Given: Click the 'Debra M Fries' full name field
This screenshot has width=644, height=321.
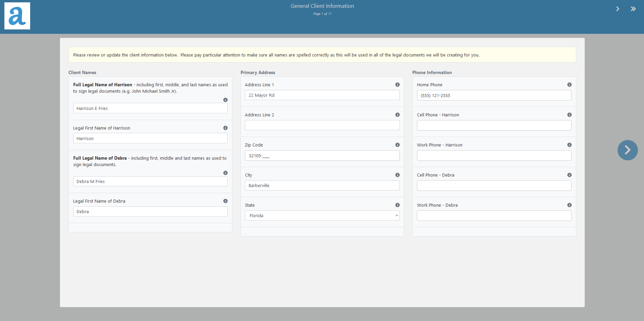Looking at the screenshot, I should click(150, 181).
